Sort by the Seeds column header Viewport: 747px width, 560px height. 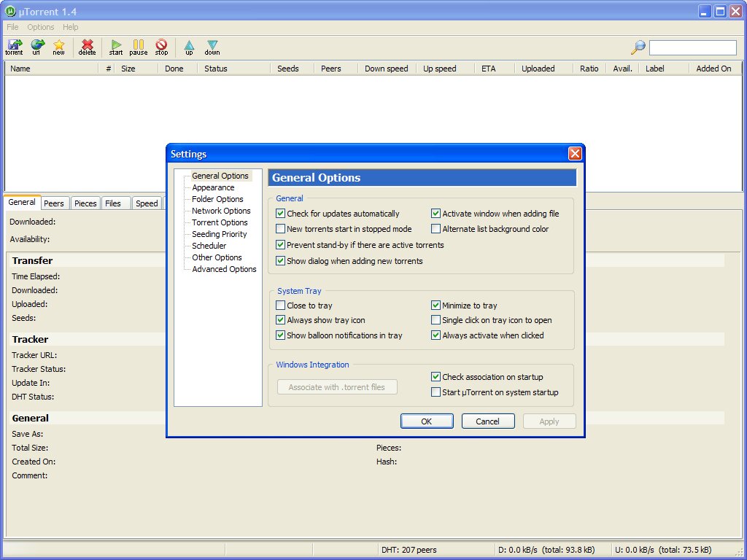click(x=292, y=69)
